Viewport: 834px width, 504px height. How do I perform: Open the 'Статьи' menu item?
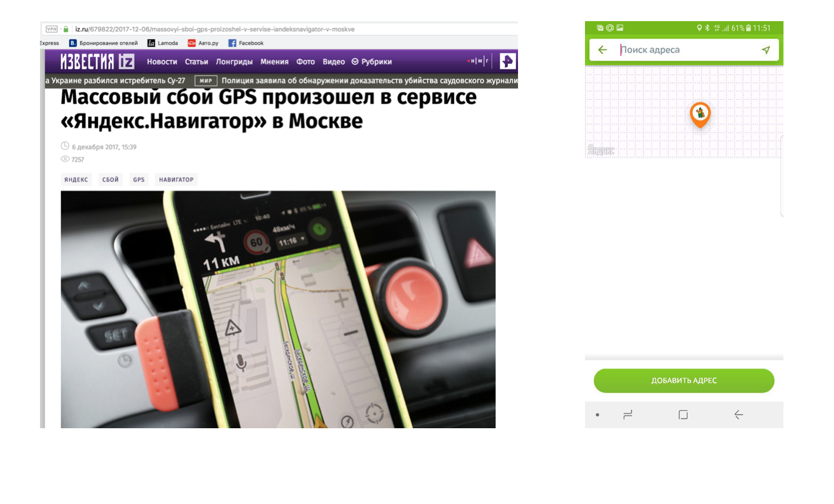[x=197, y=62]
